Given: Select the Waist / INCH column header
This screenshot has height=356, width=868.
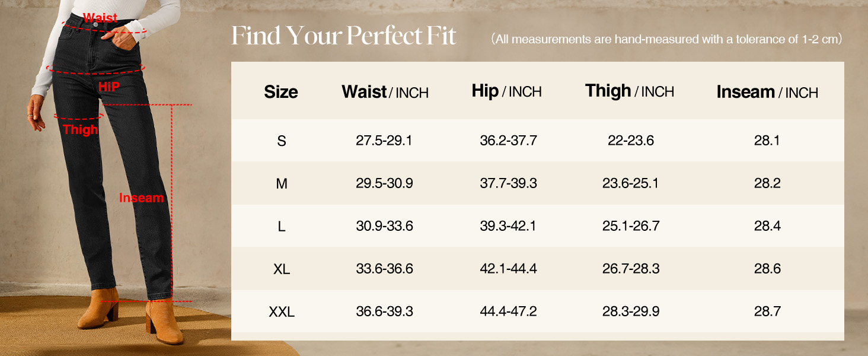Looking at the screenshot, I should pos(385,92).
